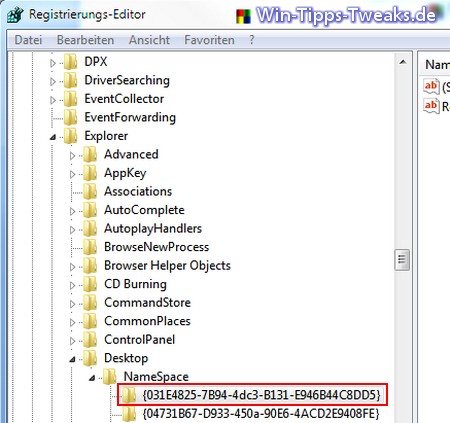Select the Advanced key label
The image size is (450, 423).
point(131,154)
